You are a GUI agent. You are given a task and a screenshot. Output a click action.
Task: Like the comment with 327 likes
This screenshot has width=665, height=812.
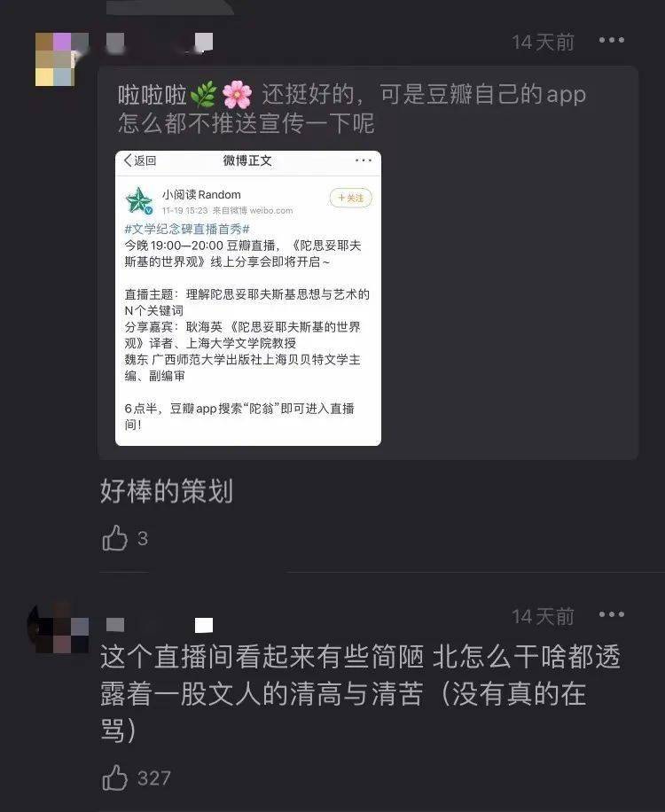(114, 777)
